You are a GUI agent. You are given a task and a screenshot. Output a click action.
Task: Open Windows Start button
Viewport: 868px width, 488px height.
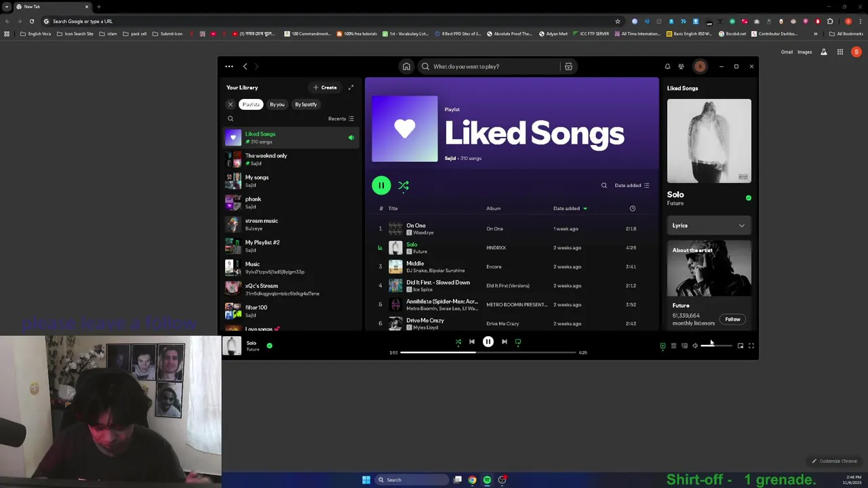(366, 480)
